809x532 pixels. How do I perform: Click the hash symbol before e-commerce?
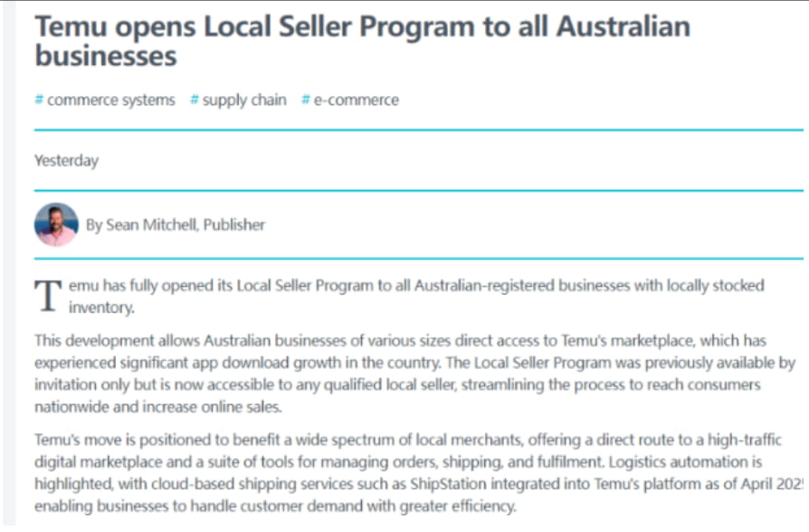[306, 100]
